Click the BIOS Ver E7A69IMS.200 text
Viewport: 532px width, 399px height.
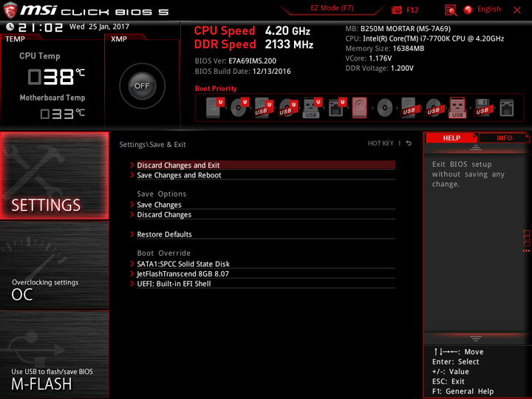(236, 61)
